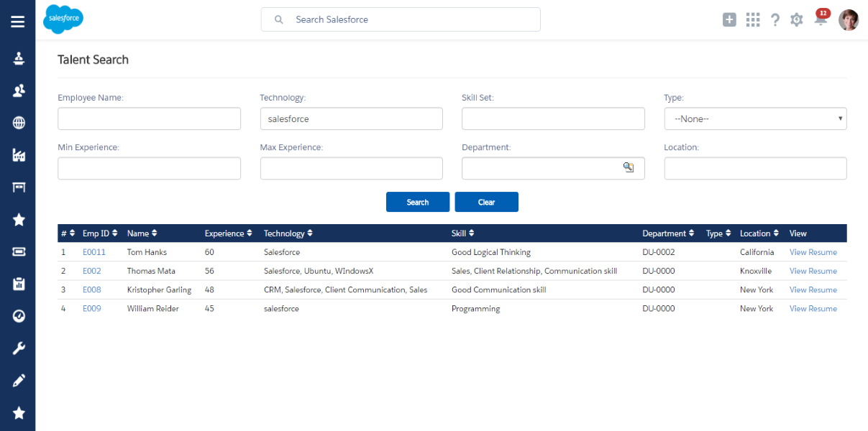Open the people icon in sidebar
The width and height of the screenshot is (868, 431).
(x=19, y=91)
